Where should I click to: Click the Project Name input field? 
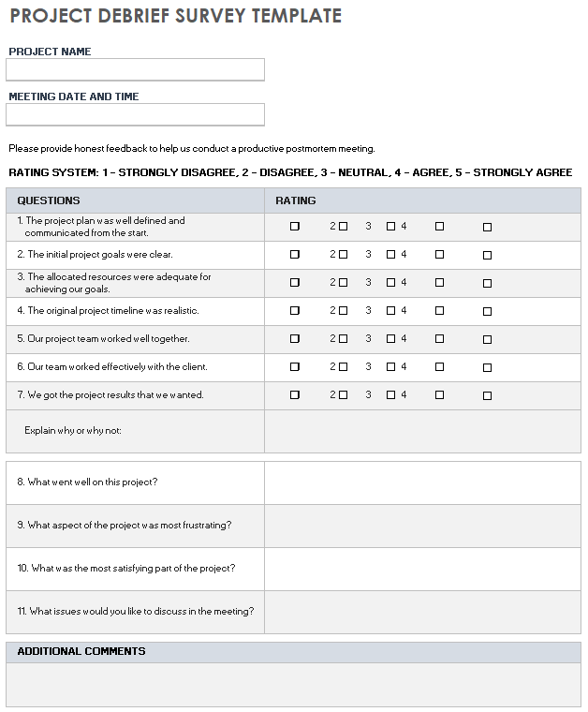click(135, 70)
